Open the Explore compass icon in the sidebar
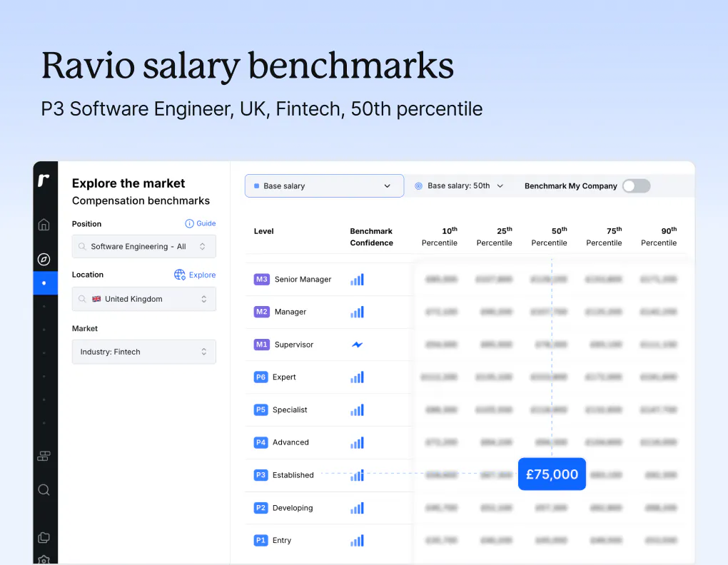The image size is (728, 565). coord(45,260)
